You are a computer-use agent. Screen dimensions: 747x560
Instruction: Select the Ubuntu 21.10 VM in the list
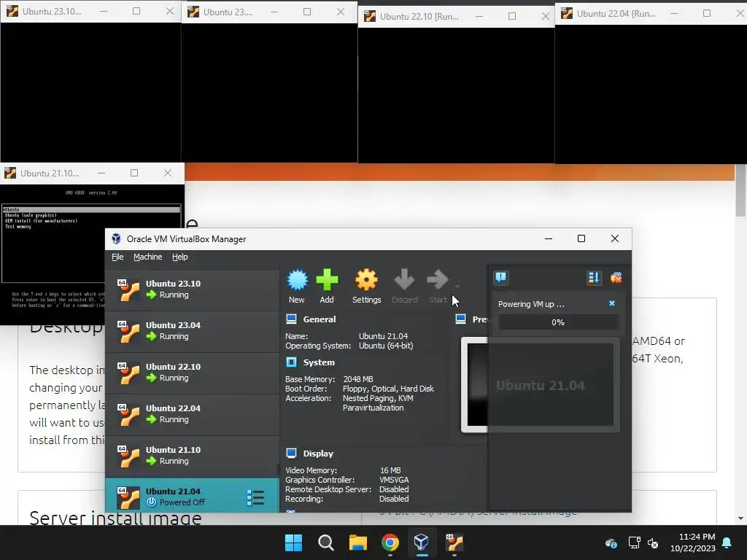pos(192,456)
